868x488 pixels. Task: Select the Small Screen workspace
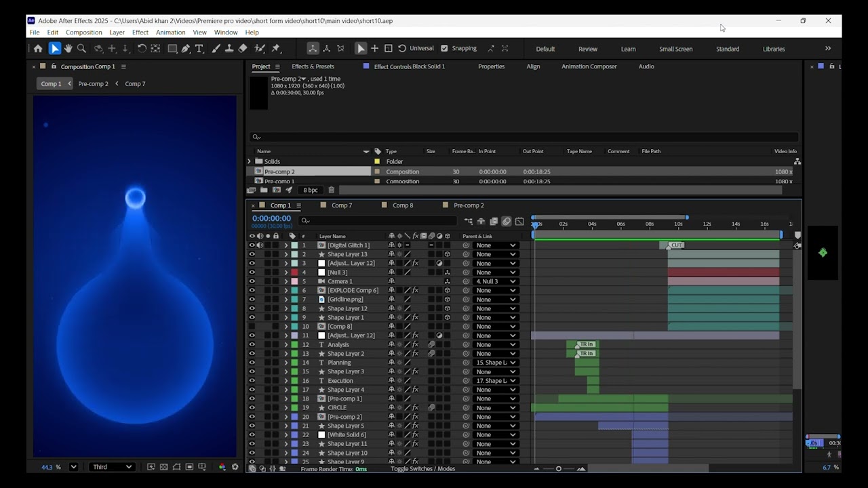(675, 49)
